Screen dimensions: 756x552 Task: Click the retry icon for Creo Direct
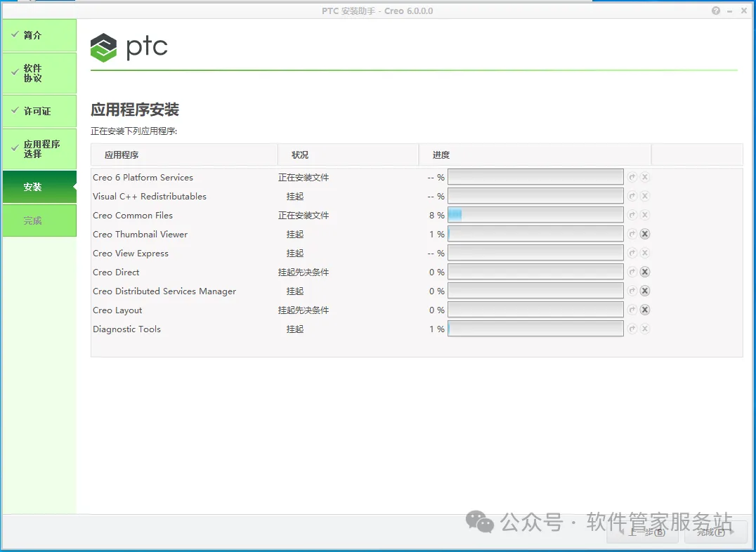pos(632,272)
